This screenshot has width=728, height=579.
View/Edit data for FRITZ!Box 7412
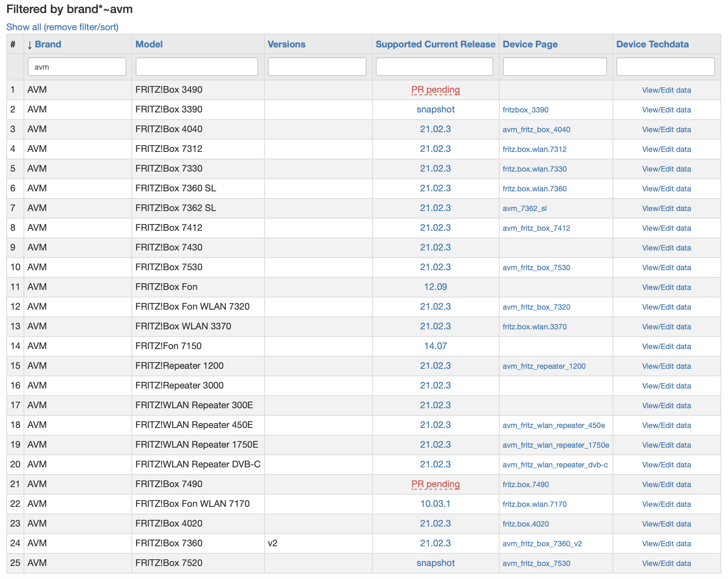click(666, 228)
